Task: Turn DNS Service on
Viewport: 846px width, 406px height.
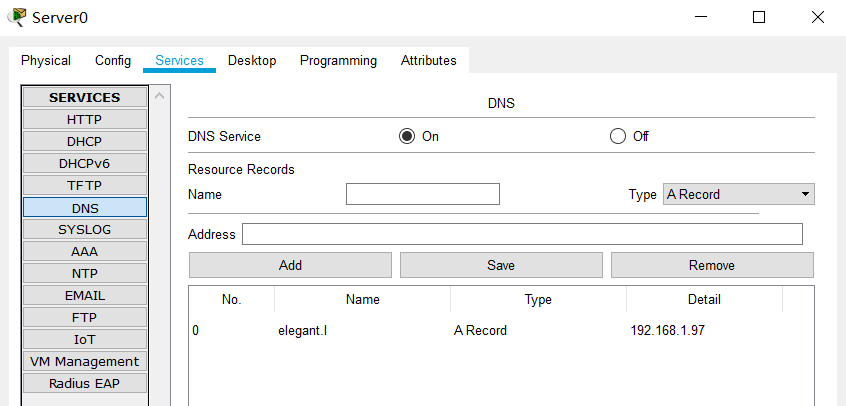Action: click(x=407, y=136)
